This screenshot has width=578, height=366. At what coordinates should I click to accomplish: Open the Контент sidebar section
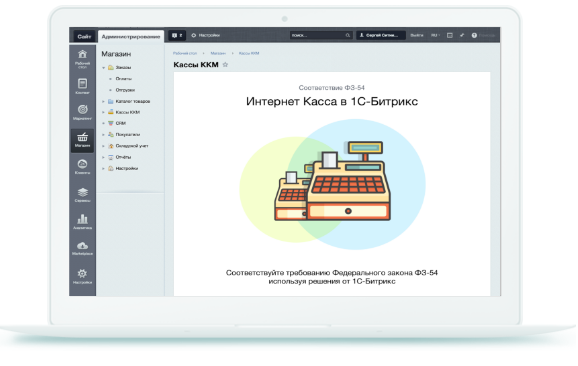point(82,86)
